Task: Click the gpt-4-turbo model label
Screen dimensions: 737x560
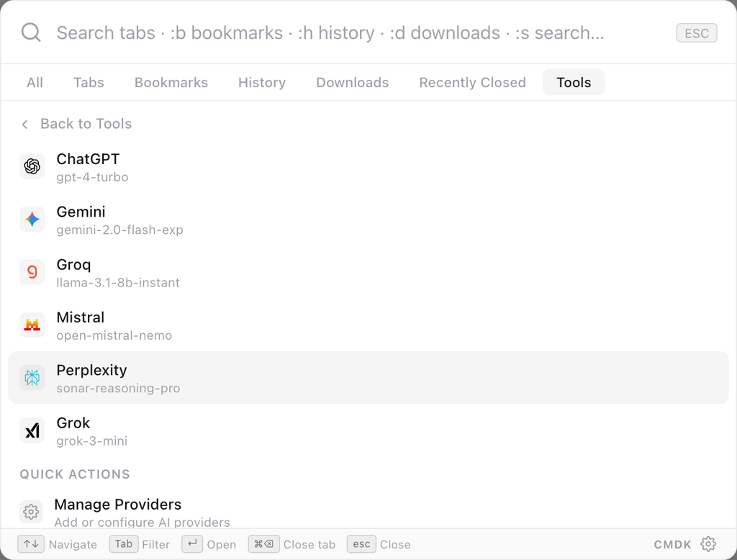Action: 92,177
